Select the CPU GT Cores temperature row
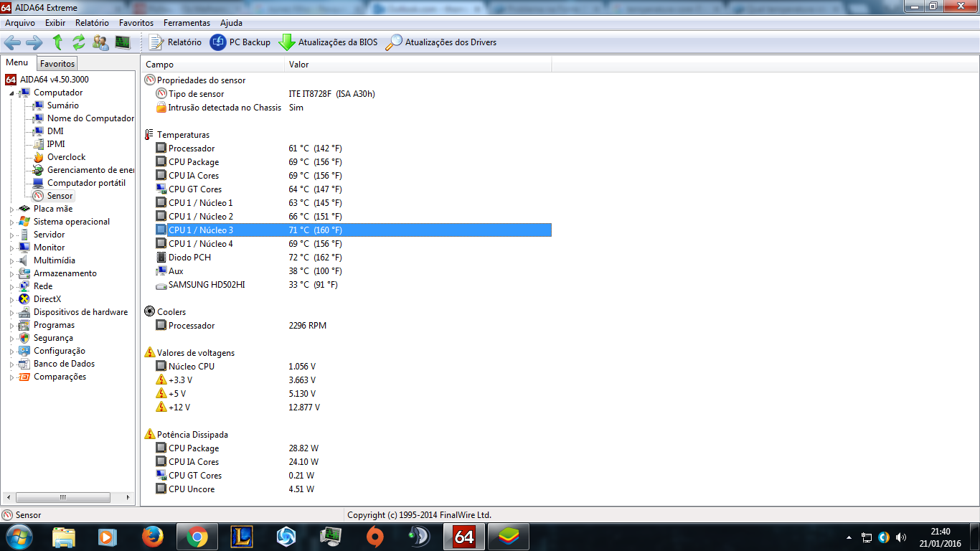980x551 pixels. coord(347,189)
